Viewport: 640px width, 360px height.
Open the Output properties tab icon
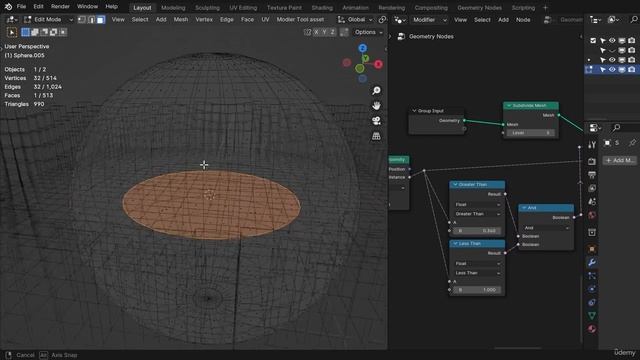coord(592,175)
